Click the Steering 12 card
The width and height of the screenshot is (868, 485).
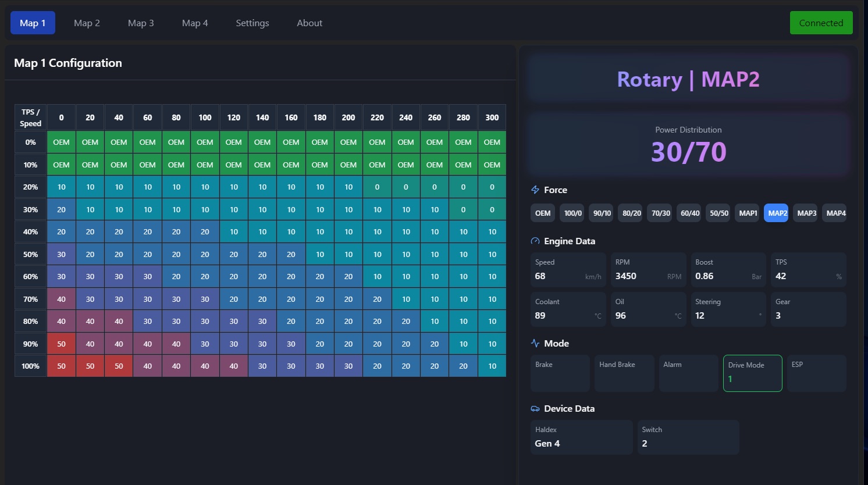[x=728, y=309]
